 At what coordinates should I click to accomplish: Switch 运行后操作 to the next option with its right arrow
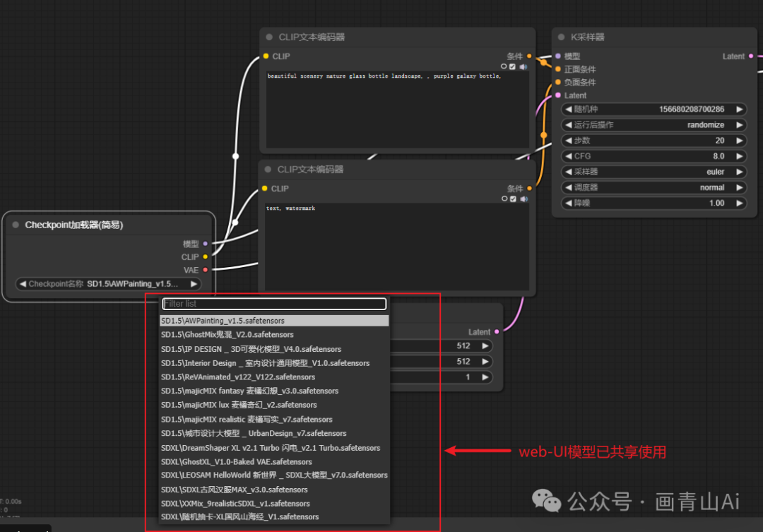click(740, 125)
